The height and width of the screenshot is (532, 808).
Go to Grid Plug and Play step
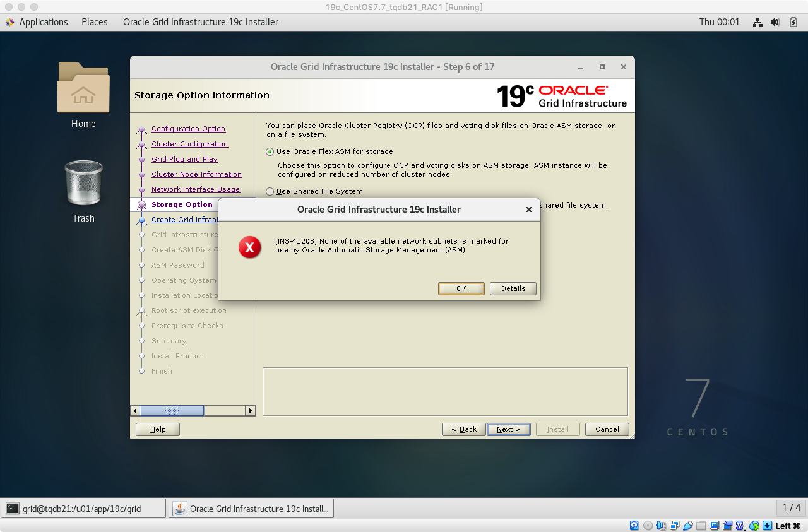coord(184,159)
